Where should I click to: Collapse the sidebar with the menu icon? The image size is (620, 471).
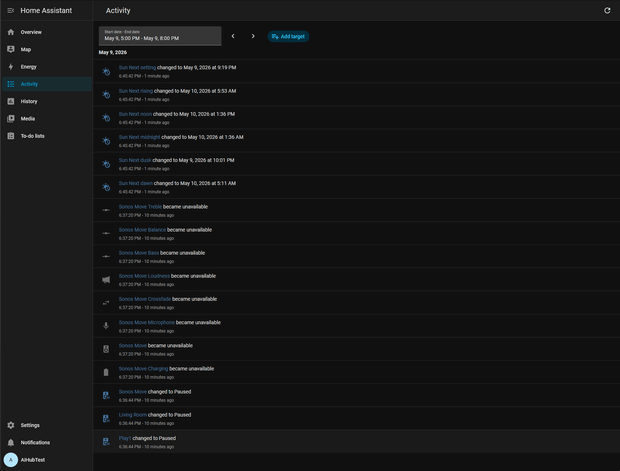[11, 11]
